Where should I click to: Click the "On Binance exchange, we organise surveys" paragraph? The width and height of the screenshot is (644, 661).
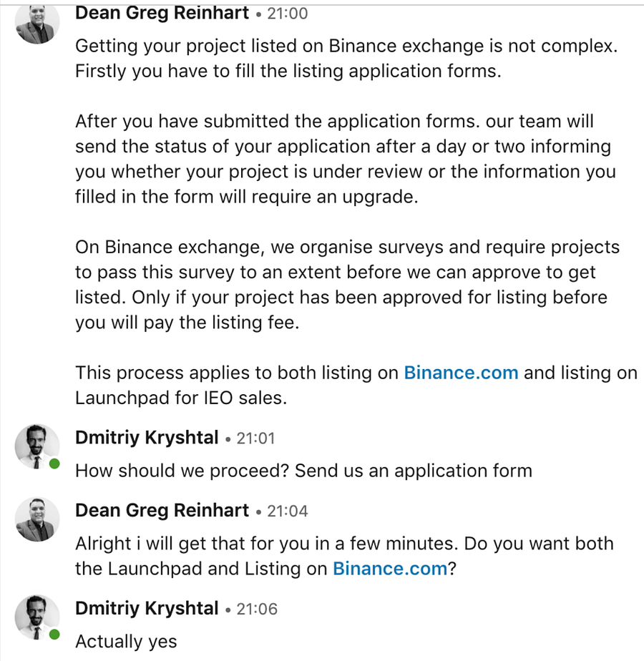pyautogui.click(x=347, y=285)
